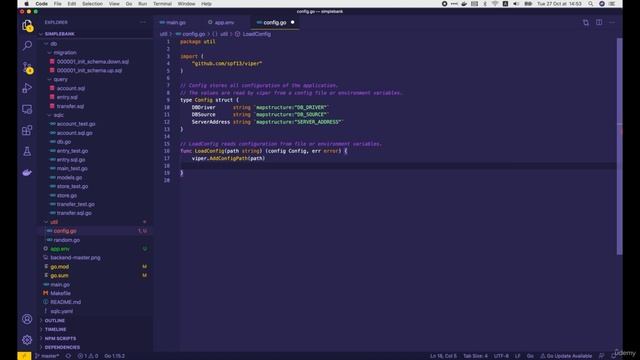Click the Wi-Fi icon in menu bar
Viewport: 640px width, 360px height.
pyautogui.click(x=495, y=4)
